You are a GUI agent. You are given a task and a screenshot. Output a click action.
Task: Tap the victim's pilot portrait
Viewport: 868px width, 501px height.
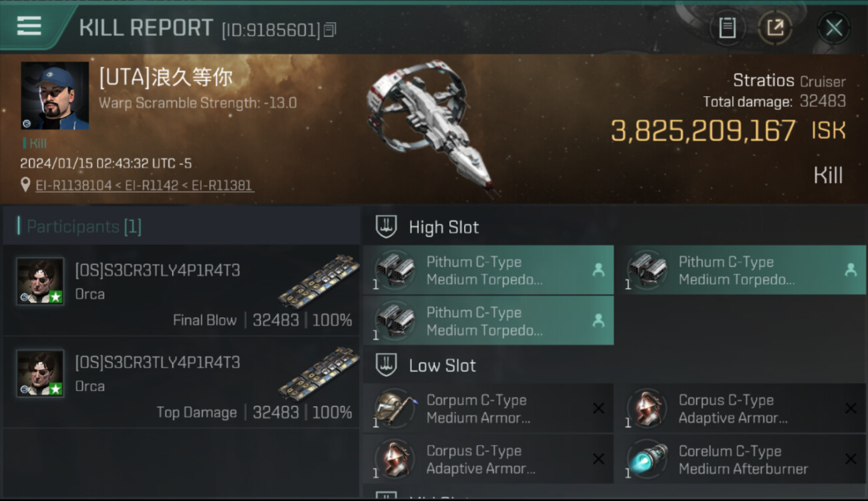[55, 96]
